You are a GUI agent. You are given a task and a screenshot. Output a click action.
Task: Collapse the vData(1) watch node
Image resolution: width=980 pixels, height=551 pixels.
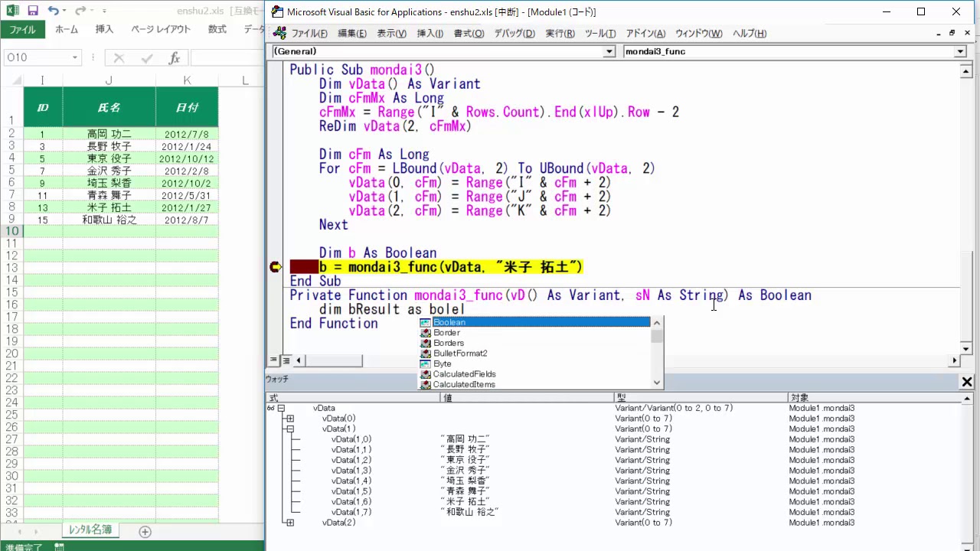click(290, 429)
